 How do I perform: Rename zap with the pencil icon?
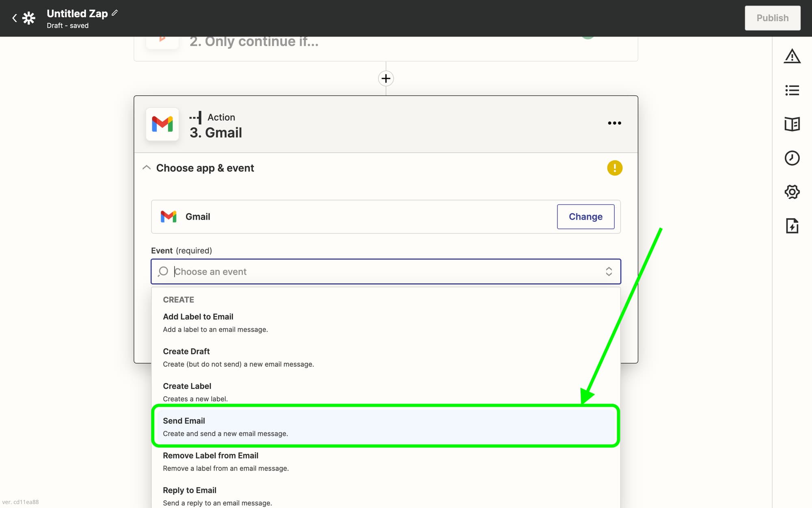click(115, 13)
